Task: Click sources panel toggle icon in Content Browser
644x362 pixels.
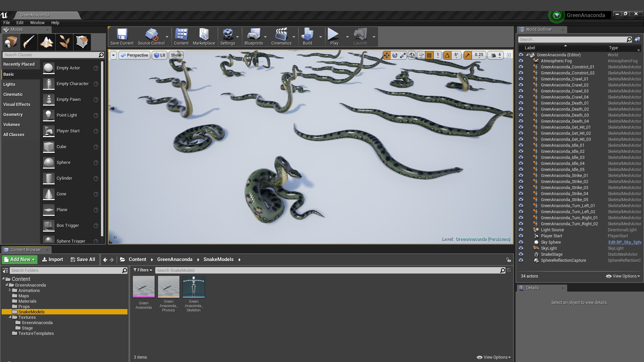Action: coord(5,270)
